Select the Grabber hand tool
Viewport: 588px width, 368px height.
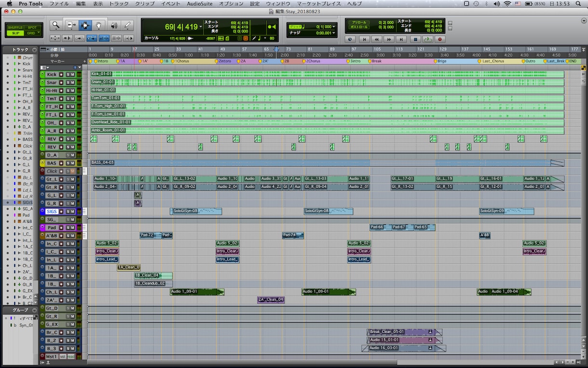99,25
